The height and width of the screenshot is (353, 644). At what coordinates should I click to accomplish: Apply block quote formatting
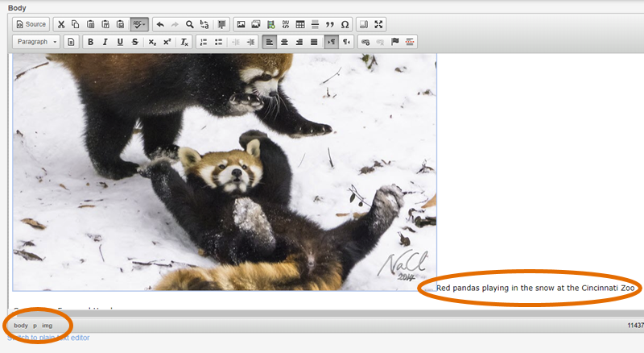click(x=330, y=24)
